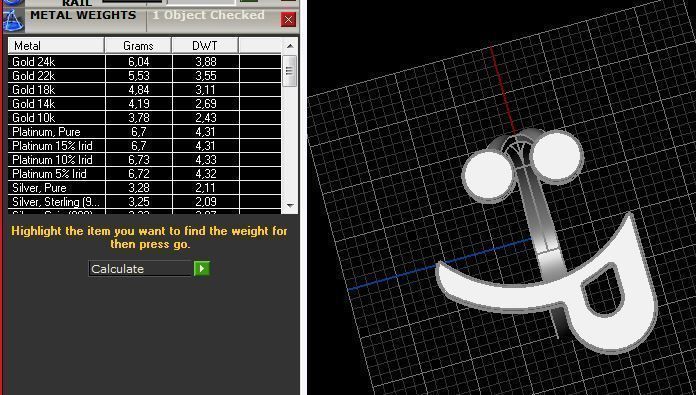Close the Metal Weights panel
This screenshot has height=395, width=696.
(288, 20)
